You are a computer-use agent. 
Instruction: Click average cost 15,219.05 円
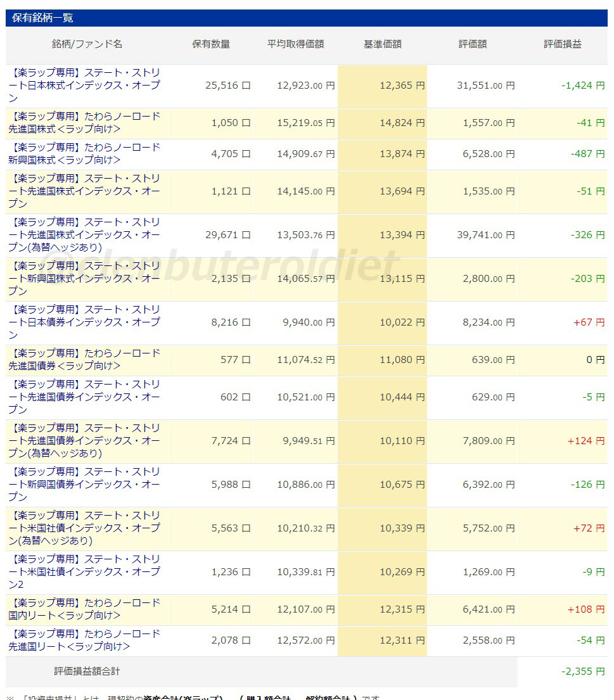306,123
